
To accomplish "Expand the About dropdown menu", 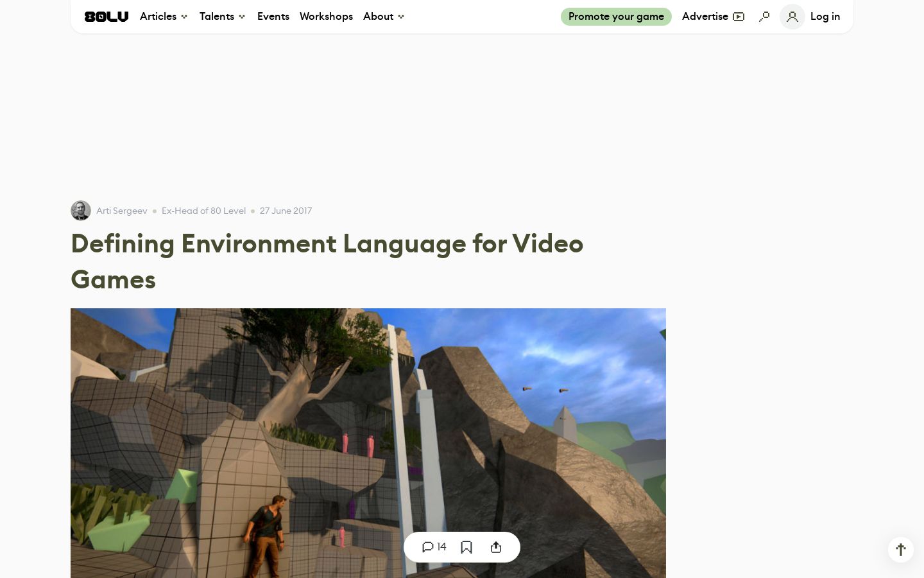I will [384, 17].
